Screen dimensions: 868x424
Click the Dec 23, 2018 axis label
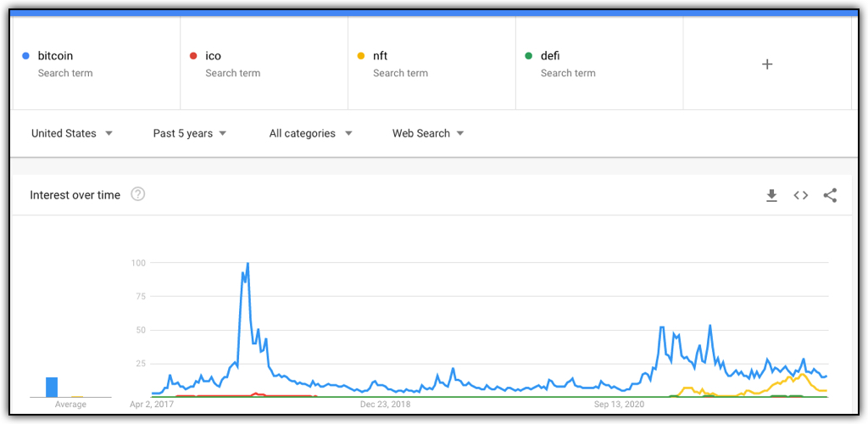click(x=386, y=404)
